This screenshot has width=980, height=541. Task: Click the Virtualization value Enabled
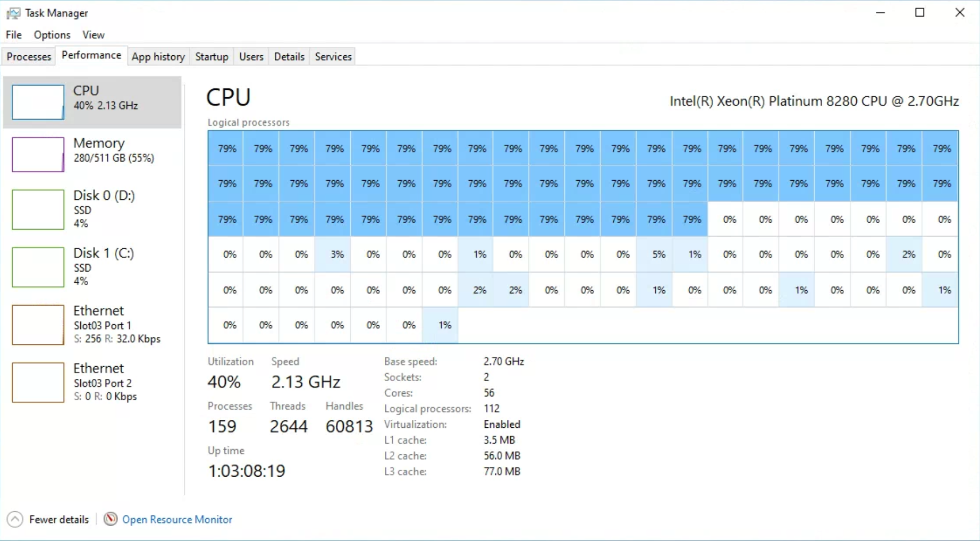click(502, 425)
